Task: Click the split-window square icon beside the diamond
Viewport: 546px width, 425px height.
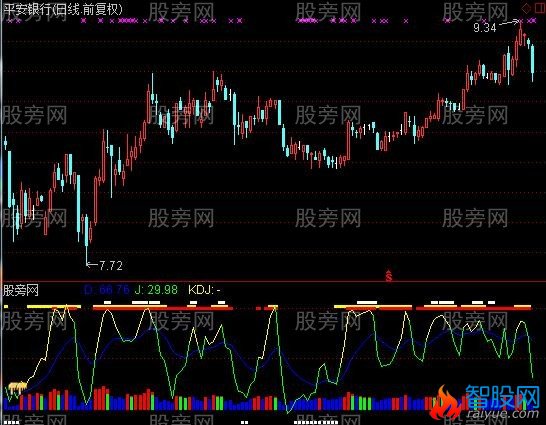Action: pos(540,8)
